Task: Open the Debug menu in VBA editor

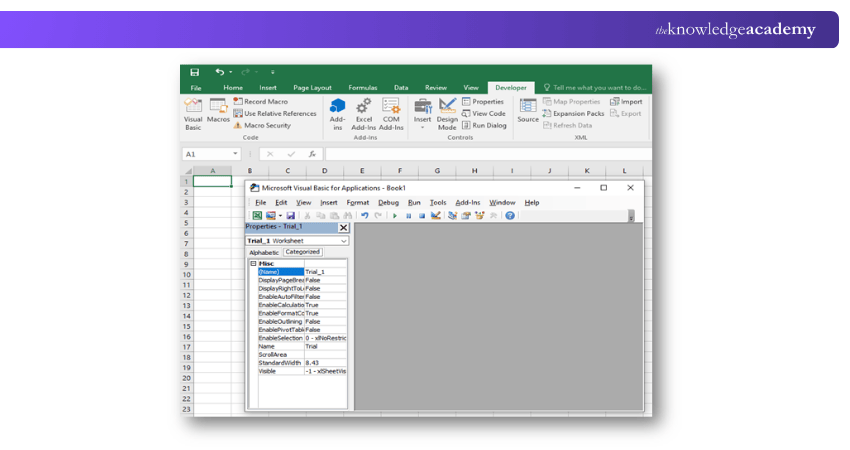Action: [388, 202]
